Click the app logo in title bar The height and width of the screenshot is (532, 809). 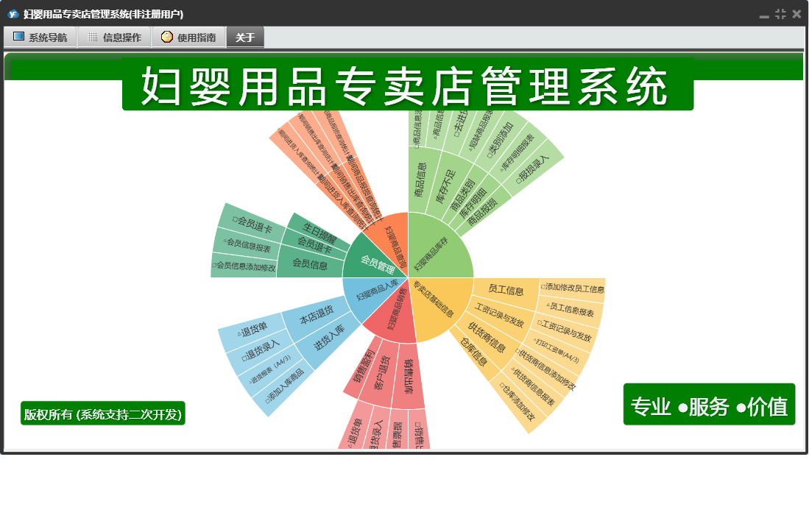coord(13,14)
